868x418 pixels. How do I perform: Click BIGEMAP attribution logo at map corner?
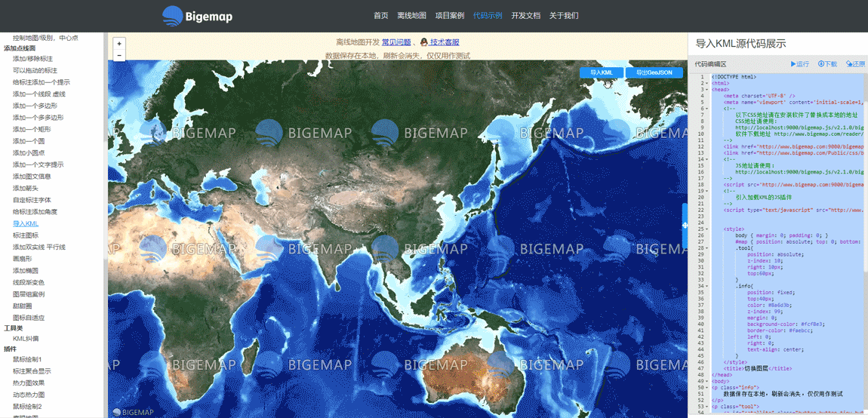point(133,412)
